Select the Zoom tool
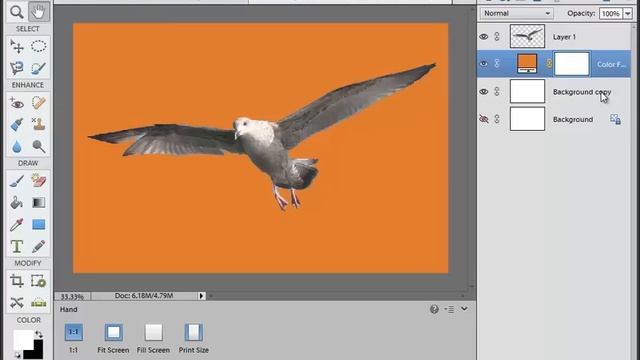640x360 pixels. (17, 12)
